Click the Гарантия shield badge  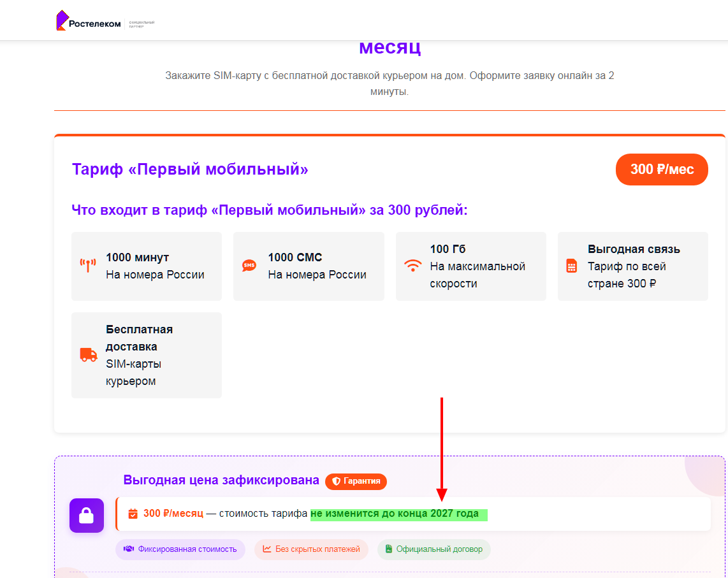(356, 481)
